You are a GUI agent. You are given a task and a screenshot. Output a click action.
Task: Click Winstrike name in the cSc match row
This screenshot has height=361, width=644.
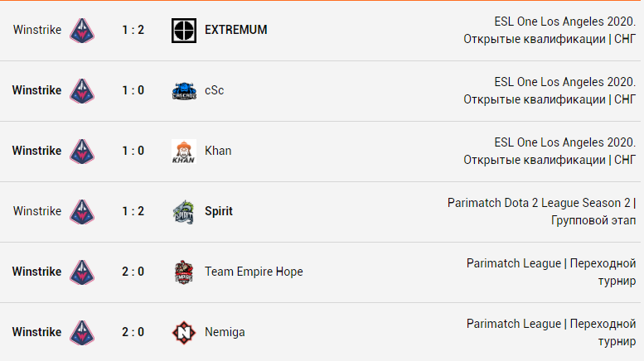37,90
